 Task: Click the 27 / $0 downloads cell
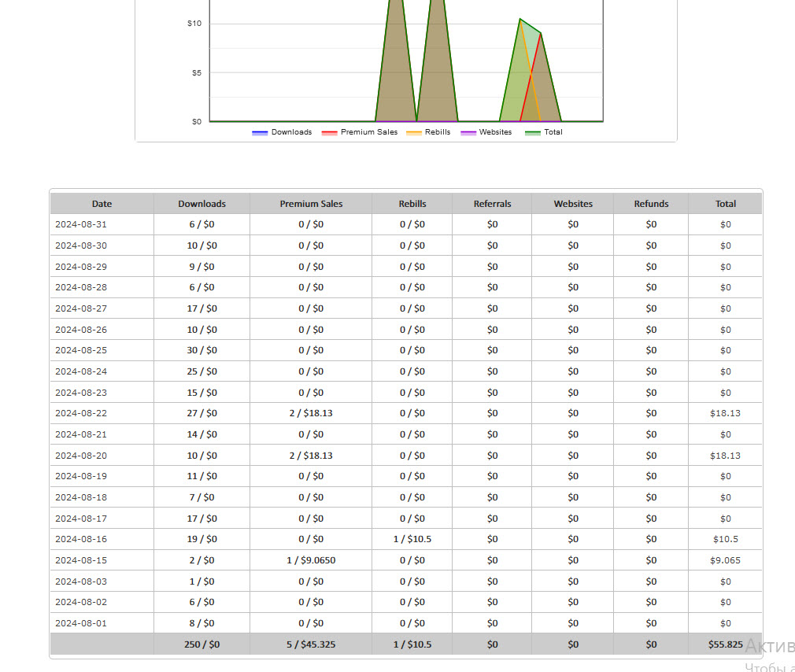click(202, 414)
